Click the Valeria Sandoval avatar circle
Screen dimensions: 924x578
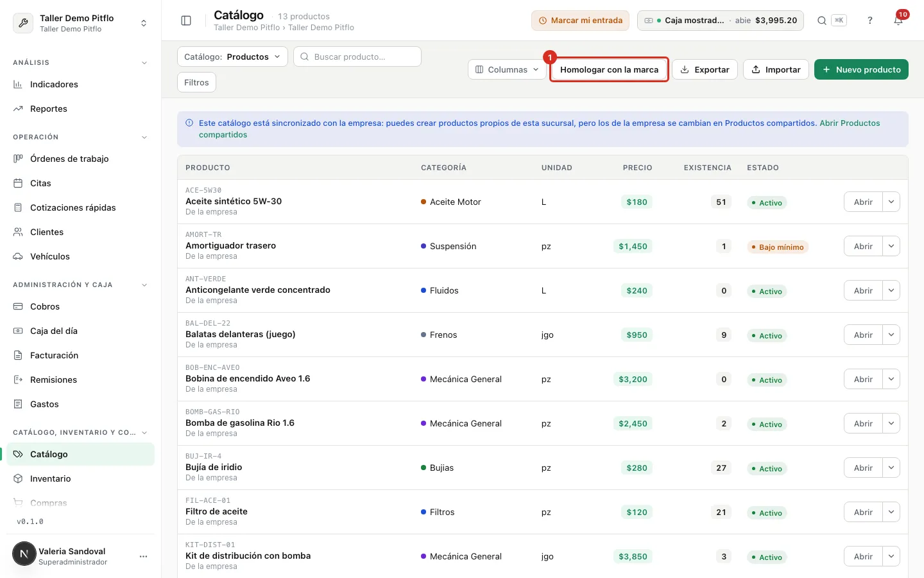pyautogui.click(x=24, y=554)
